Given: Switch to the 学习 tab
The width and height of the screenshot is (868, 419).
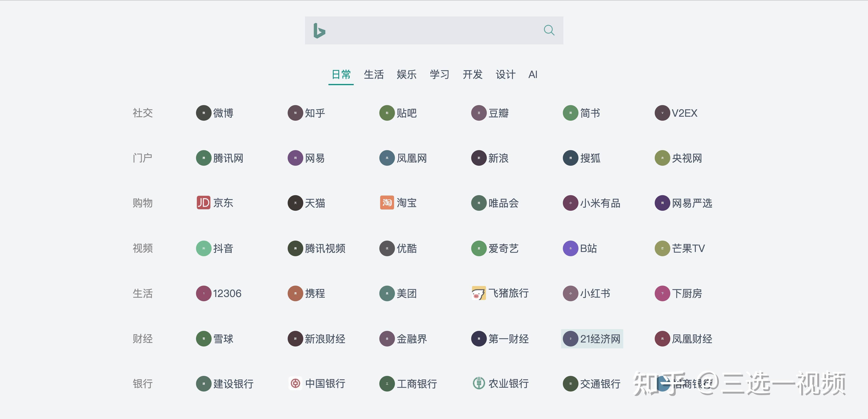Looking at the screenshot, I should pyautogui.click(x=439, y=74).
